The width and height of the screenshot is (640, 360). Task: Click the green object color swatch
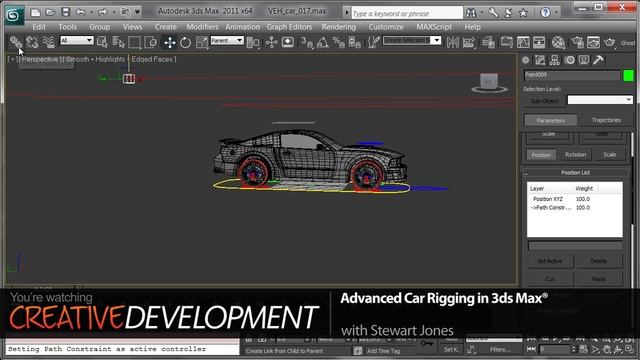point(629,75)
